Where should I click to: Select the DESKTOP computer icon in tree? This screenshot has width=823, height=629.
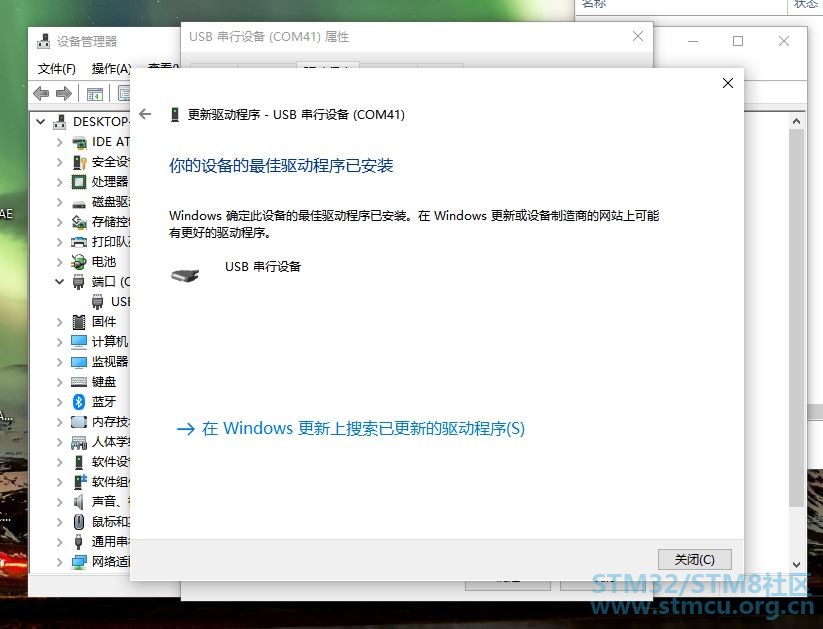60,122
